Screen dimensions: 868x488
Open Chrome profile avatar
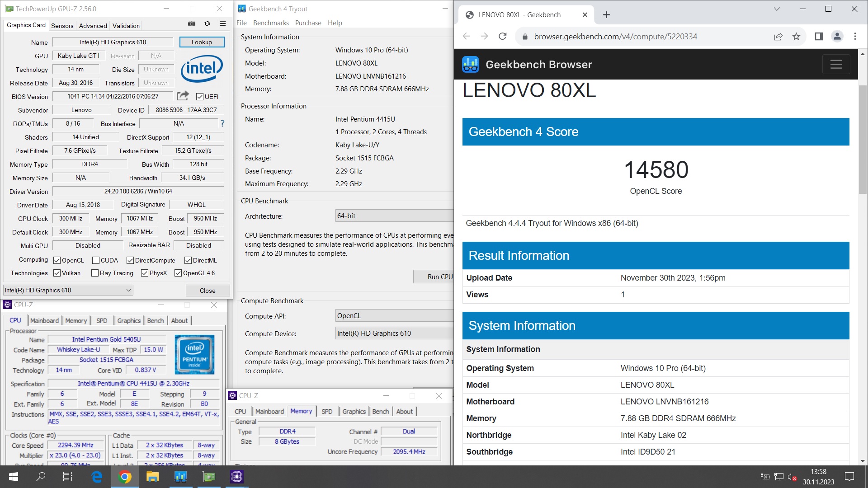point(837,37)
